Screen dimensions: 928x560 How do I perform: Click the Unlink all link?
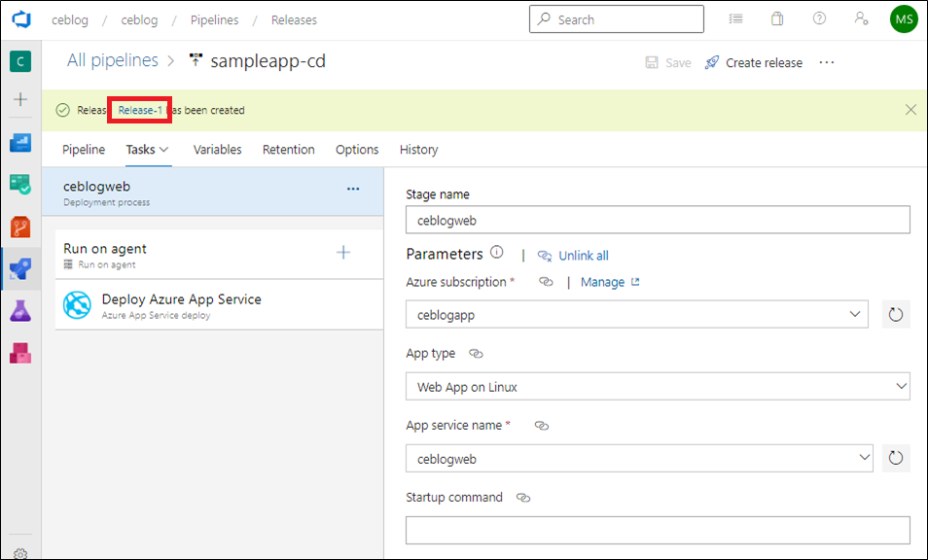(573, 256)
